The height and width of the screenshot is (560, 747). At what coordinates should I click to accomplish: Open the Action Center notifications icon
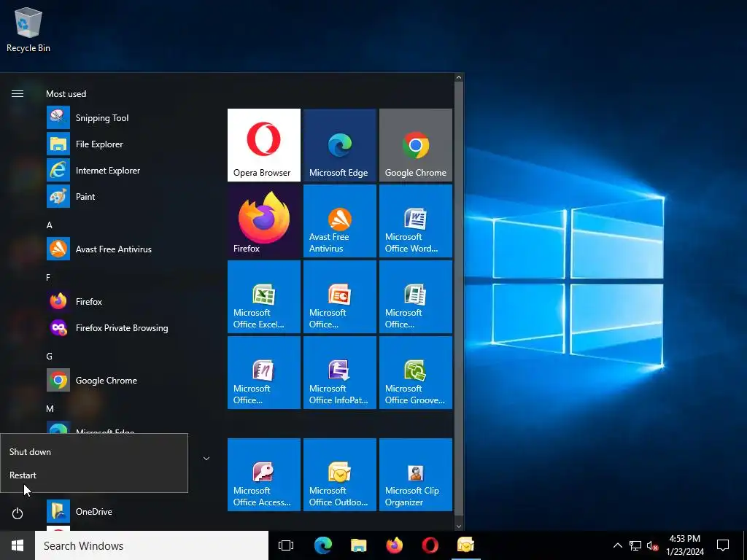[x=723, y=545]
